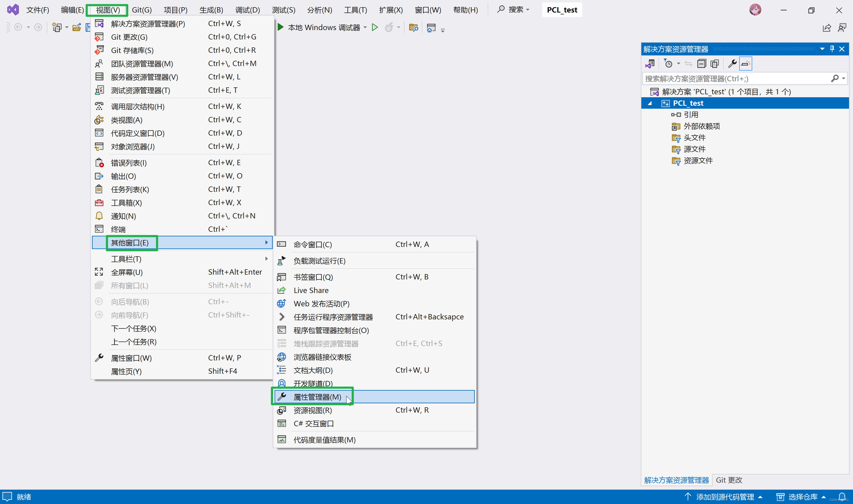Open Solution Explorer properties wrench icon
The image size is (853, 504).
[733, 63]
